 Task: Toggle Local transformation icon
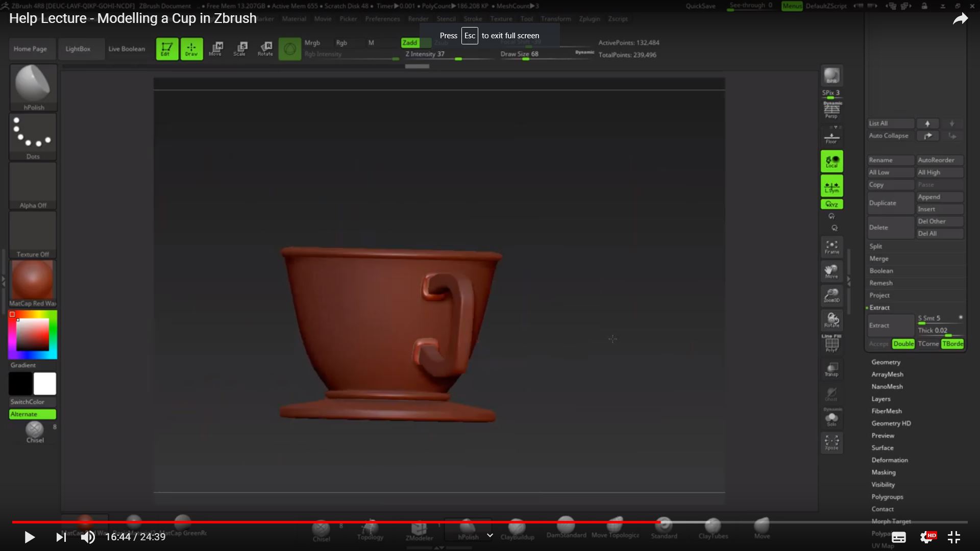(x=831, y=161)
